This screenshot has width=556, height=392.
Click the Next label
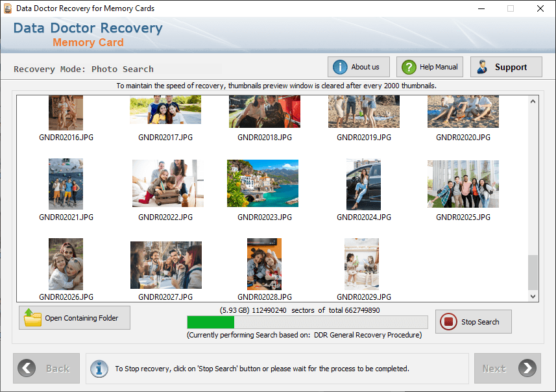click(x=494, y=369)
